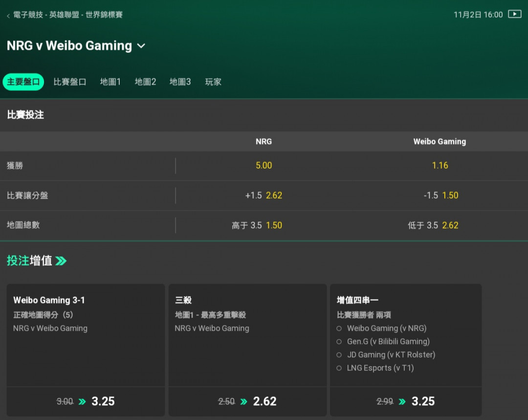
Task: Click the 地圖總數 market row label
Action: coord(23,225)
